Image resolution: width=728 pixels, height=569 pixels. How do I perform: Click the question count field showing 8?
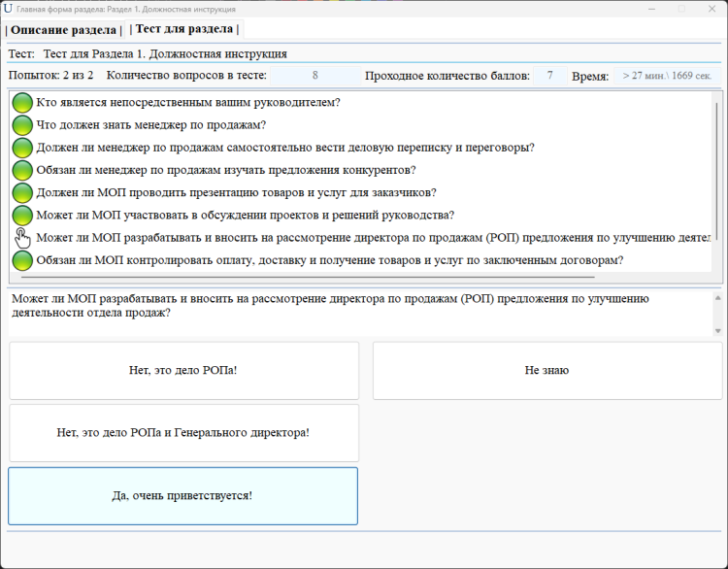tap(314, 75)
